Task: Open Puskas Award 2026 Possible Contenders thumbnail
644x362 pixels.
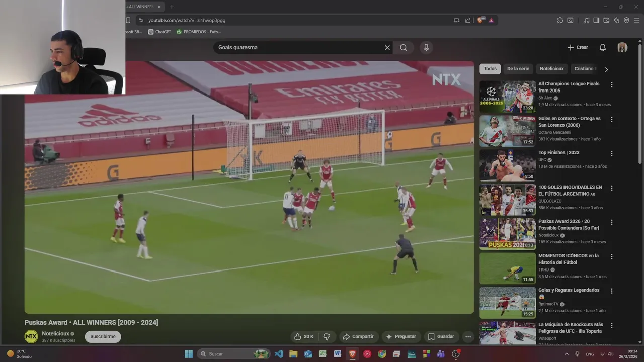Action: pyautogui.click(x=508, y=234)
